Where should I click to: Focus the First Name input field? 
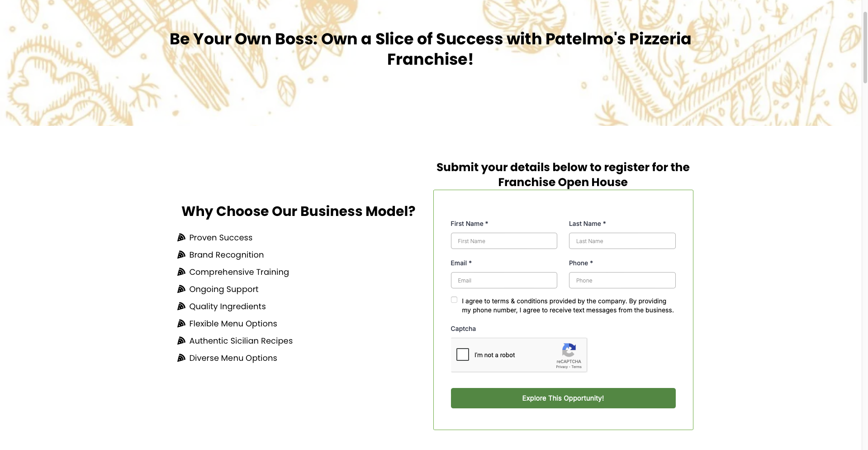(504, 241)
